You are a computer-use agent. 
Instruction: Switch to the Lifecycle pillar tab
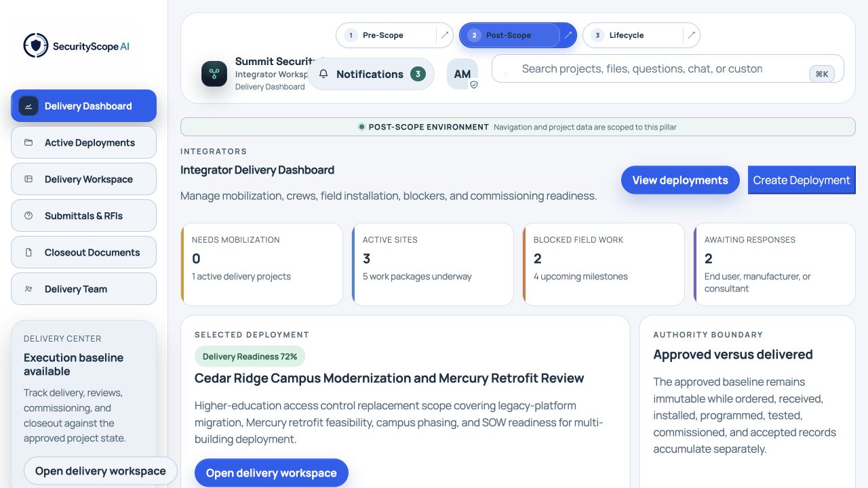(633, 35)
